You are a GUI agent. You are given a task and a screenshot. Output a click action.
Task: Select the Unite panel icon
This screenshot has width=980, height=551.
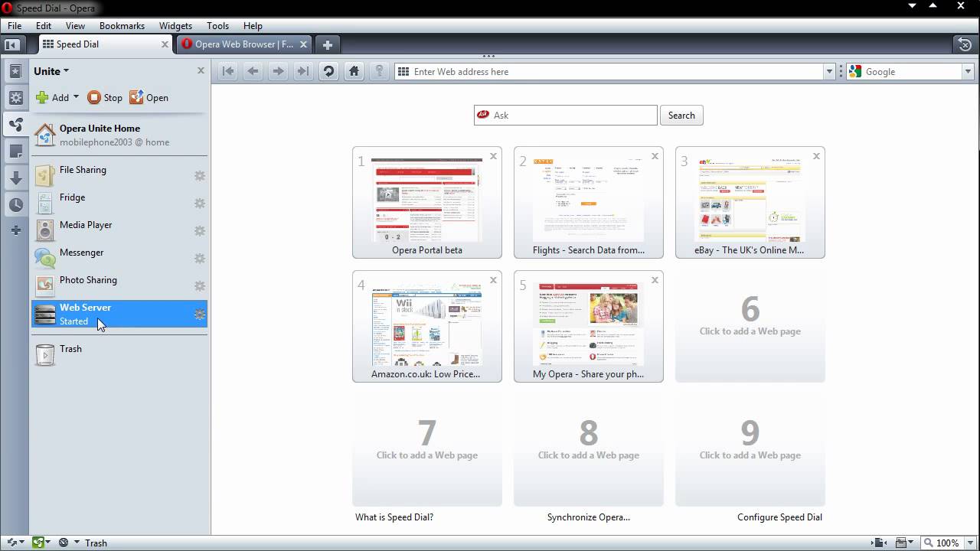pos(15,125)
